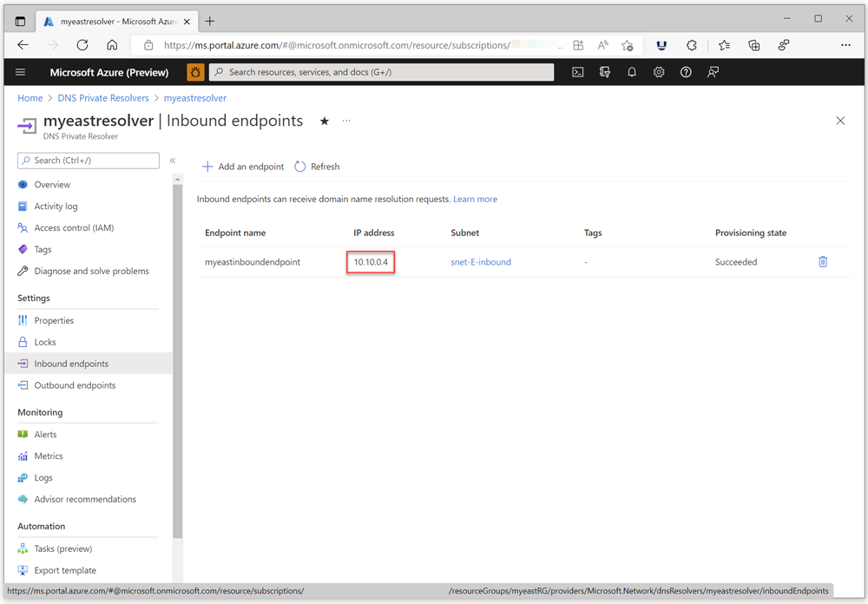Image resolution: width=868 pixels, height=604 pixels.
Task: Select the Directories and subscriptions filter icon
Action: 604,72
